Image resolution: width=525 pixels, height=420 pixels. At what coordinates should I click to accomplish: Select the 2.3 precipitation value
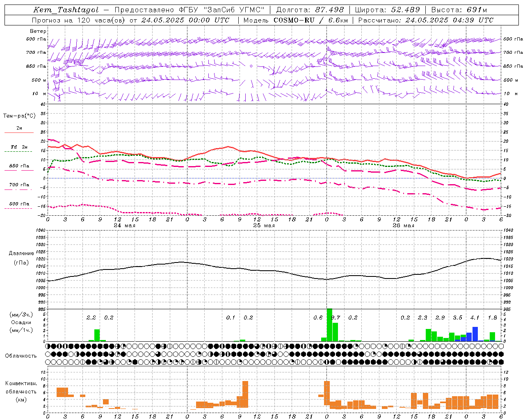[422, 317]
